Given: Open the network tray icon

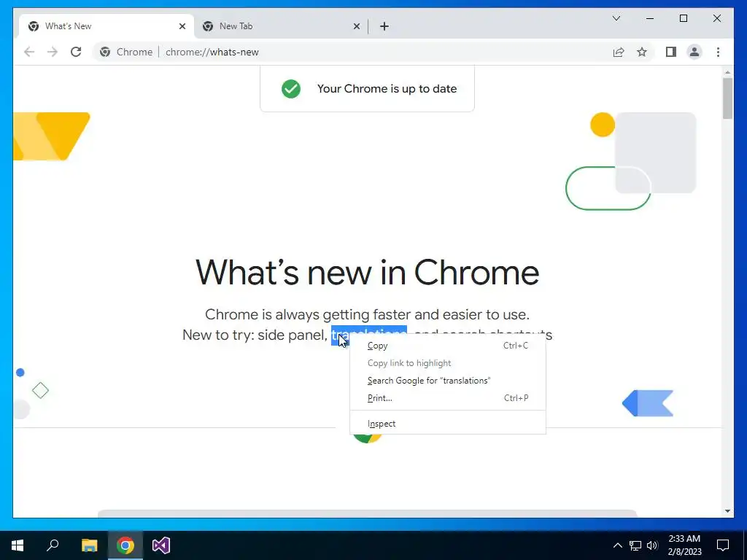Looking at the screenshot, I should point(635,545).
